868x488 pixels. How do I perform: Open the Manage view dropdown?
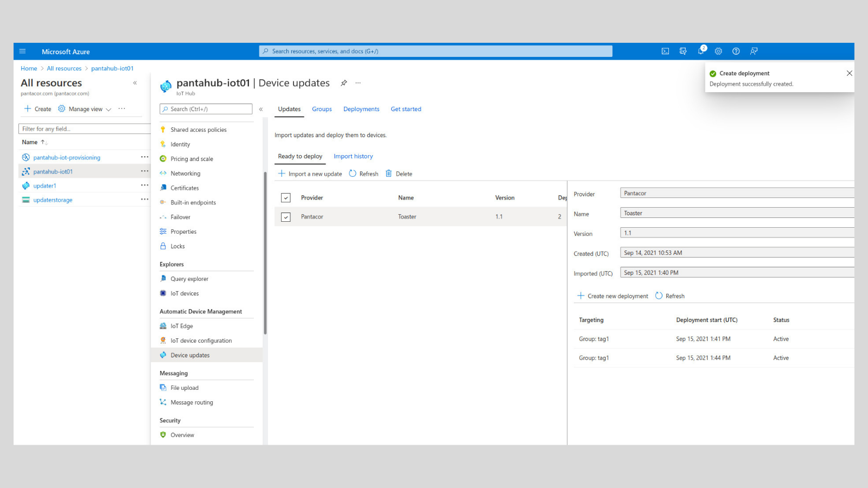point(84,108)
